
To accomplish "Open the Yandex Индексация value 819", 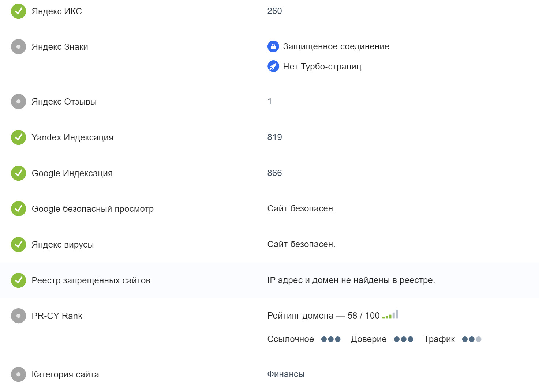I will pos(274,137).
